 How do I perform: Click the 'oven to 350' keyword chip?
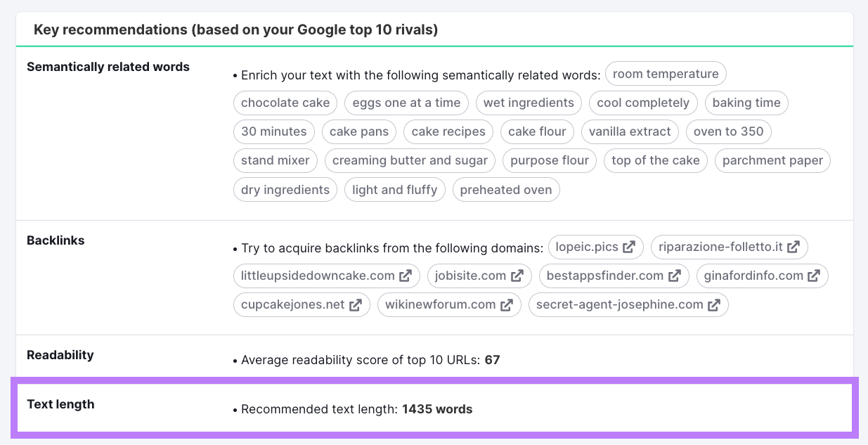pyautogui.click(x=728, y=131)
